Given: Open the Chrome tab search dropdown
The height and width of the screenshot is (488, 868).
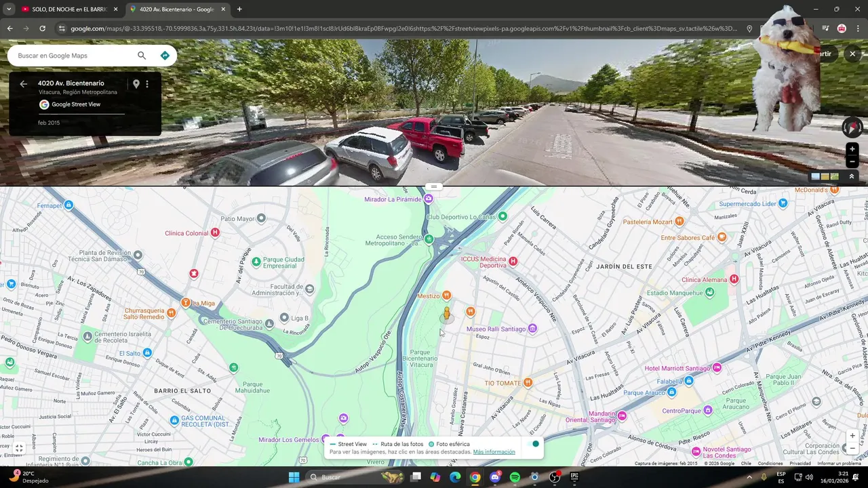Looking at the screenshot, I should [9, 9].
